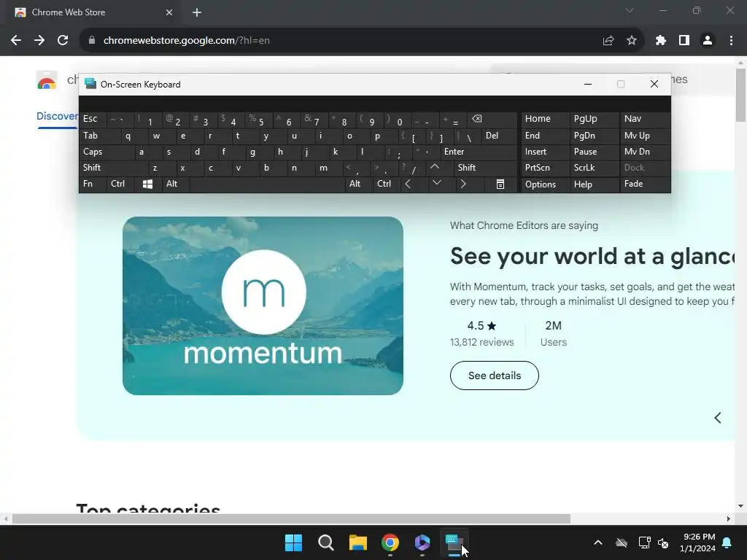Open Chrome's three-dot menu
The height and width of the screenshot is (560, 747).
[x=731, y=41]
